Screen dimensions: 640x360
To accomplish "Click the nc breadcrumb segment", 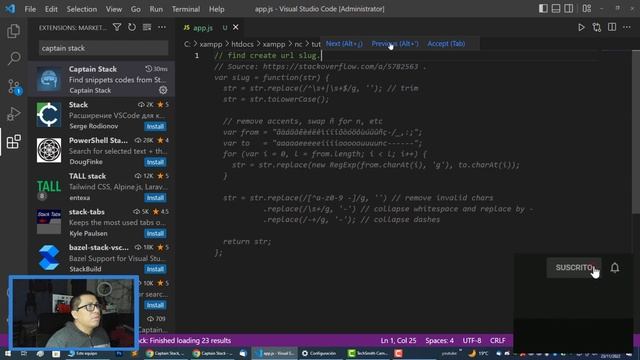I will tap(298, 44).
